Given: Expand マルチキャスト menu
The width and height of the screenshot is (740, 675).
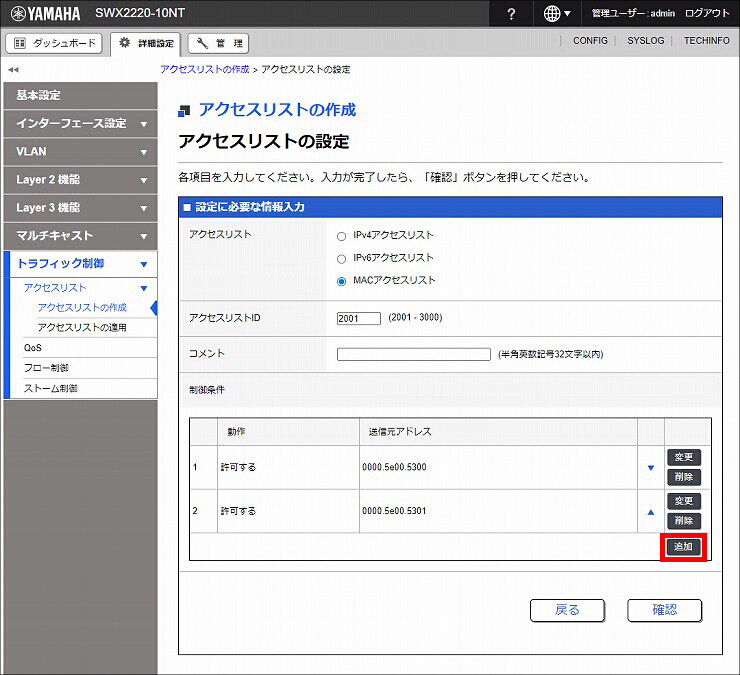Looking at the screenshot, I should [x=80, y=236].
